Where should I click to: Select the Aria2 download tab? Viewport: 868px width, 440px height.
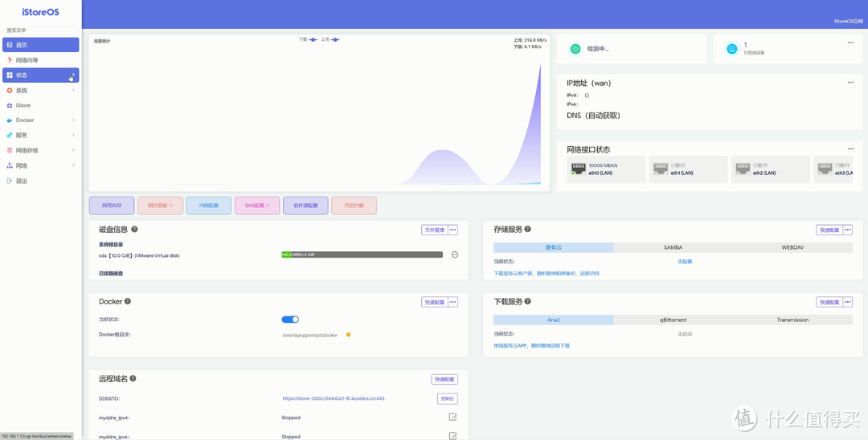point(554,320)
